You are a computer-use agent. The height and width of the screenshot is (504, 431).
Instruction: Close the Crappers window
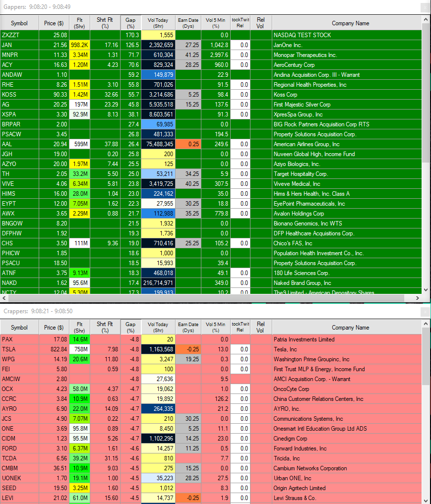[x=425, y=312]
